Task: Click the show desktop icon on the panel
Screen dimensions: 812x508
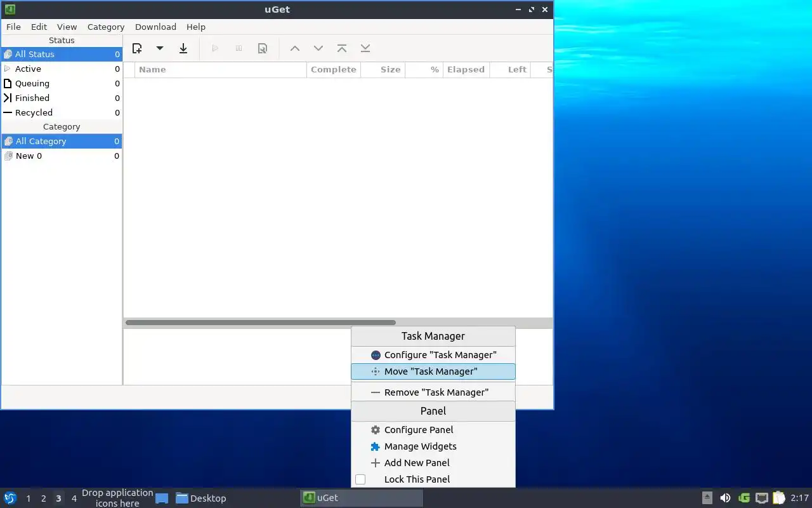Action: (162, 498)
